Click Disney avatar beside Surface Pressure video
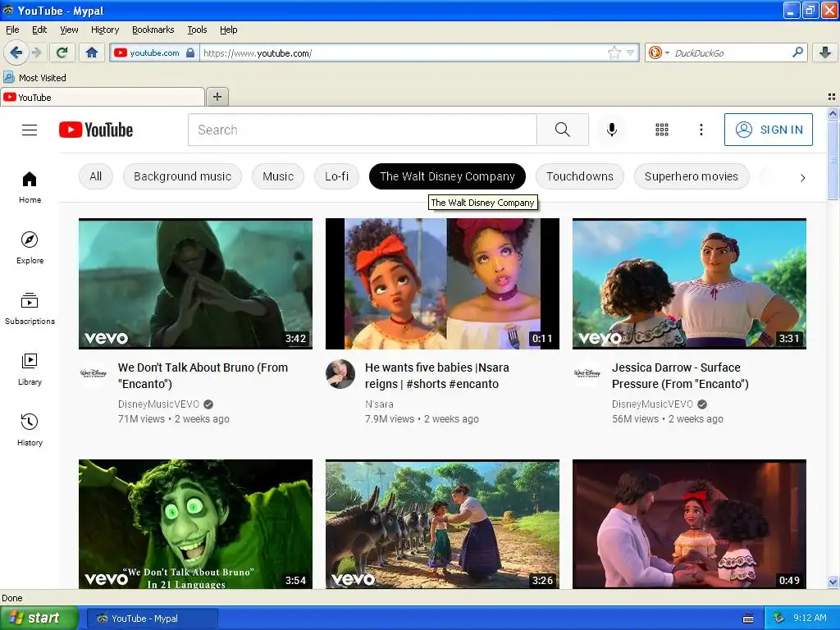Screen dimensions: 840x630 pos(587,374)
